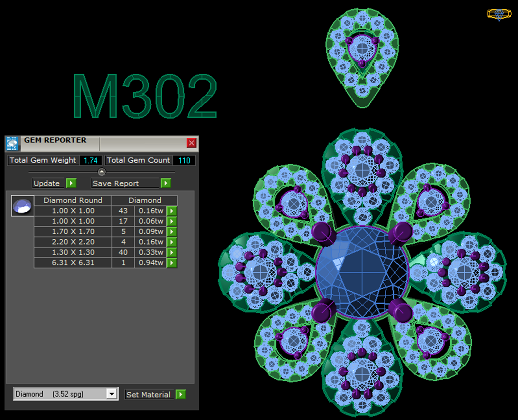Collapse panel using the round arrow handle
The image size is (518, 420).
(x=102, y=172)
